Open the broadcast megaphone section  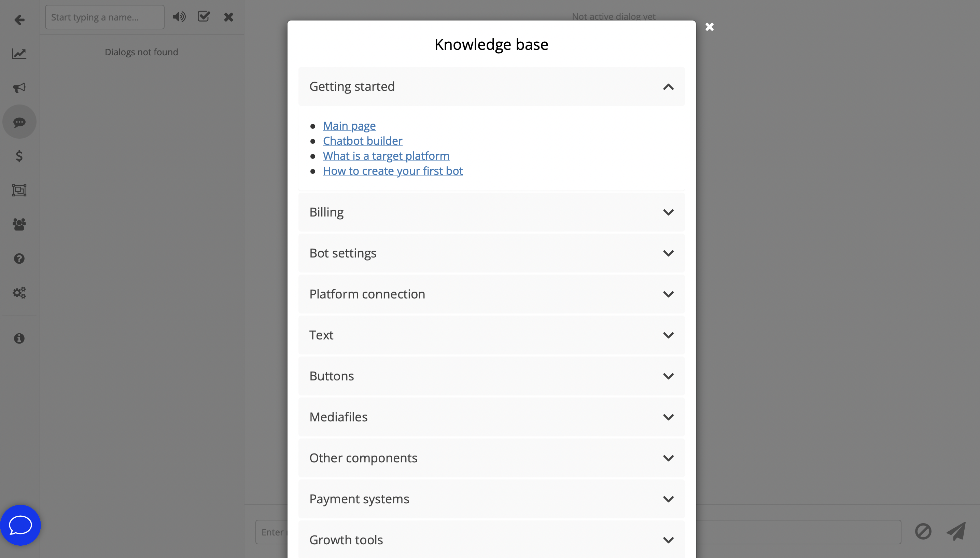[19, 88]
